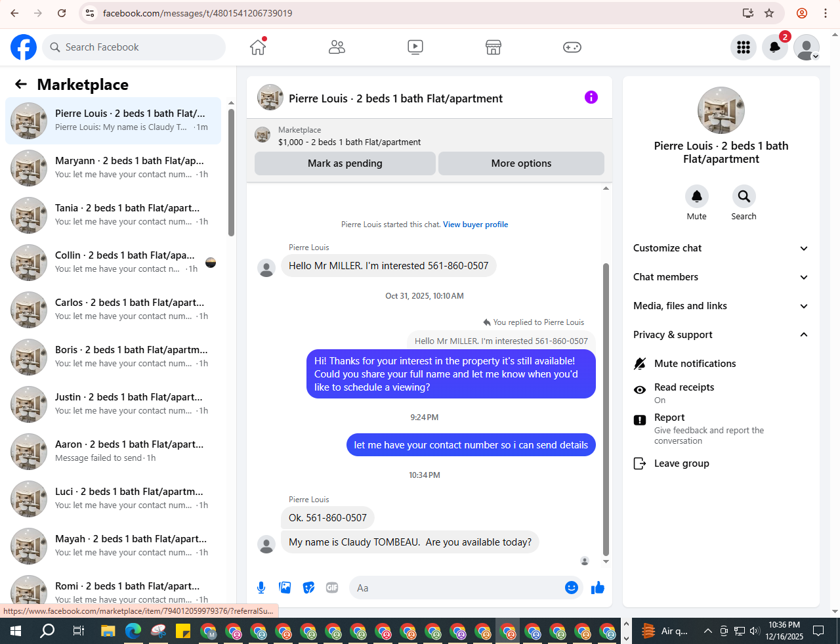
Task: Toggle Mute notifications option
Action: coord(721,364)
